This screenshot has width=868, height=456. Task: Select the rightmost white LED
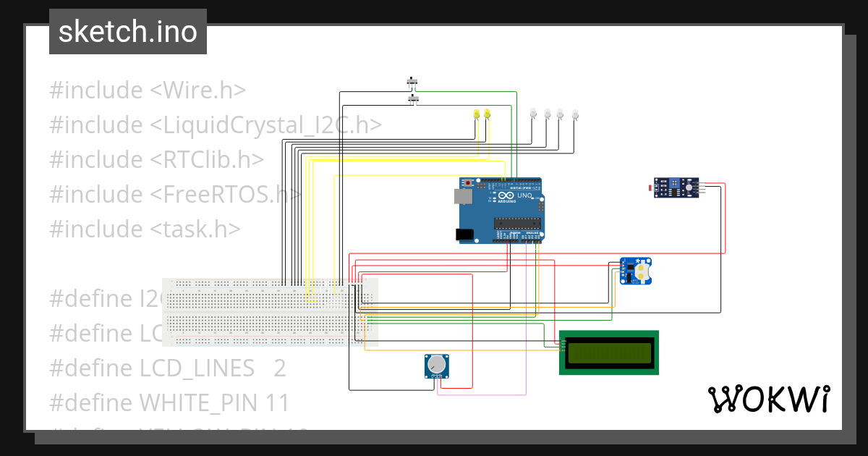576,114
